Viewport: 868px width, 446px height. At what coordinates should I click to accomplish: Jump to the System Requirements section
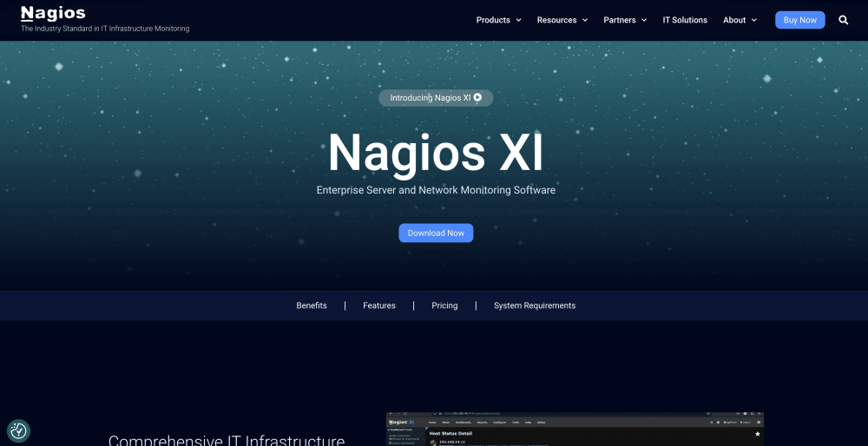pyautogui.click(x=535, y=305)
